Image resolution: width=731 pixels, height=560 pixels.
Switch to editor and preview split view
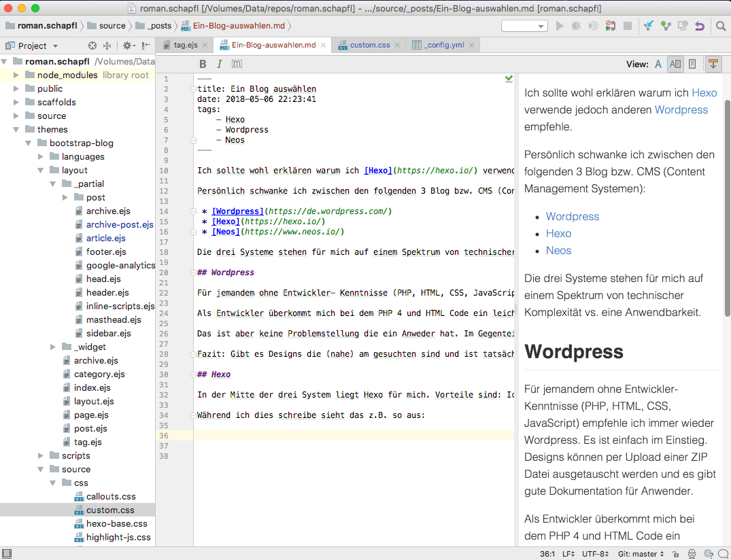tap(675, 65)
